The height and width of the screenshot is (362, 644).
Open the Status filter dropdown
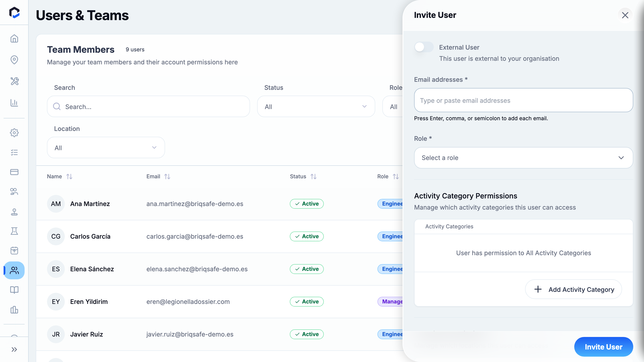(x=316, y=106)
